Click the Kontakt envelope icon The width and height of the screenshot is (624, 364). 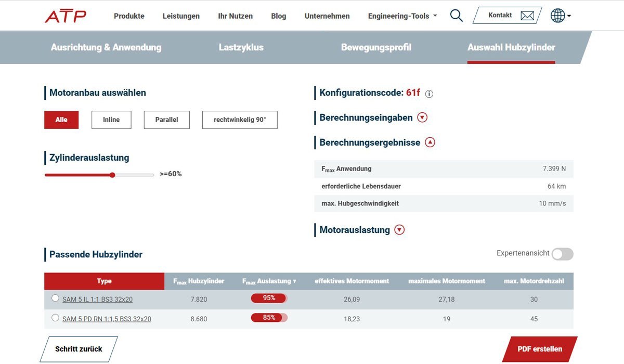[527, 16]
